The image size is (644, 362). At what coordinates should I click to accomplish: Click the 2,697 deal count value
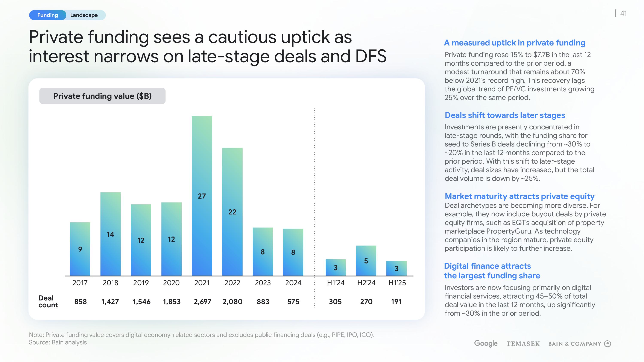(x=202, y=302)
